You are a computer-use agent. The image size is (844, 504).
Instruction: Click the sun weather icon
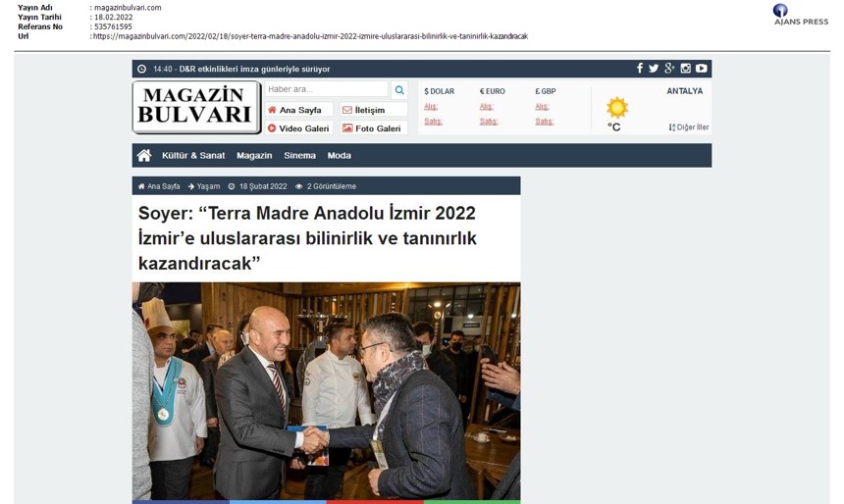[617, 108]
